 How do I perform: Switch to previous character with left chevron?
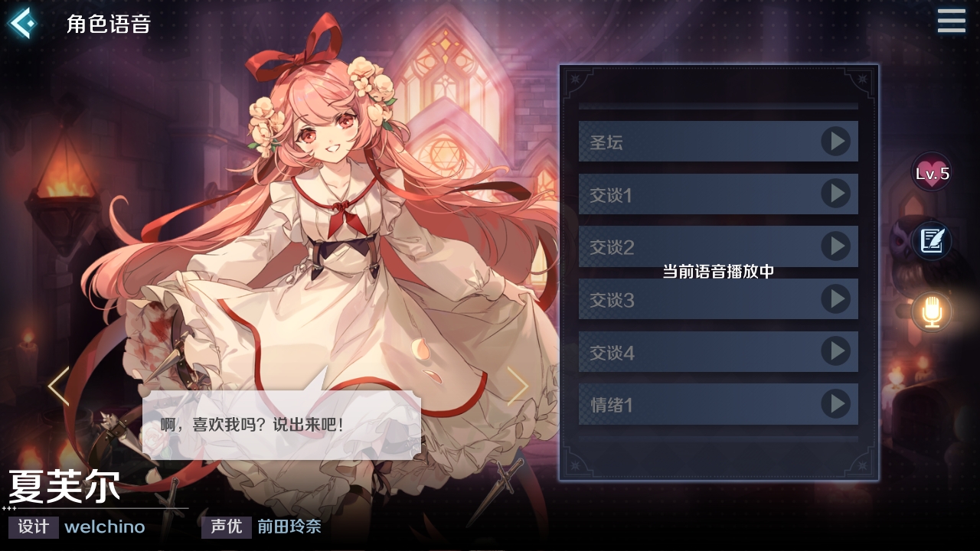click(59, 386)
